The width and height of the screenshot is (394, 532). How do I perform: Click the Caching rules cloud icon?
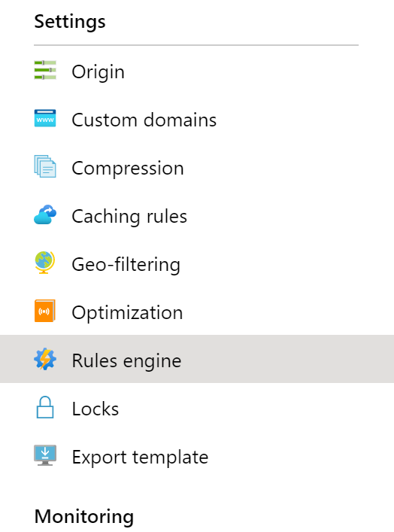(45, 214)
